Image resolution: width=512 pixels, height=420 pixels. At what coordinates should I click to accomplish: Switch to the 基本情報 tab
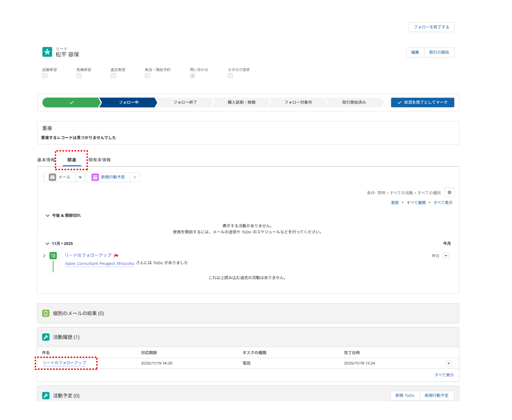46,160
